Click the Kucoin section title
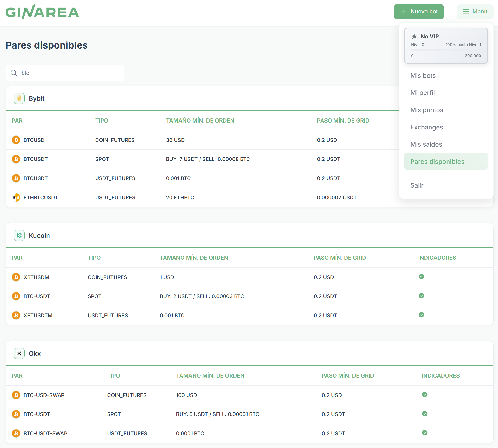This screenshot has width=498, height=448. 39,236
